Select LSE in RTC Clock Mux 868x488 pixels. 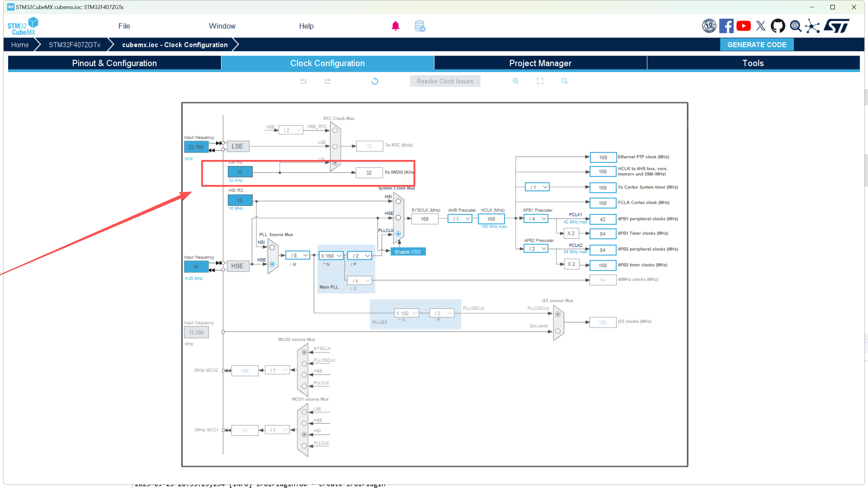pyautogui.click(x=335, y=146)
